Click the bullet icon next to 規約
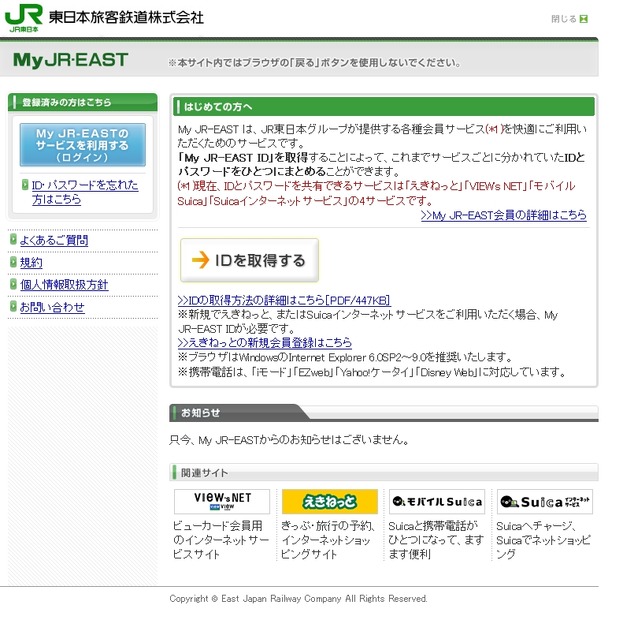Viewport: 623px width, 620px height. click(14, 262)
